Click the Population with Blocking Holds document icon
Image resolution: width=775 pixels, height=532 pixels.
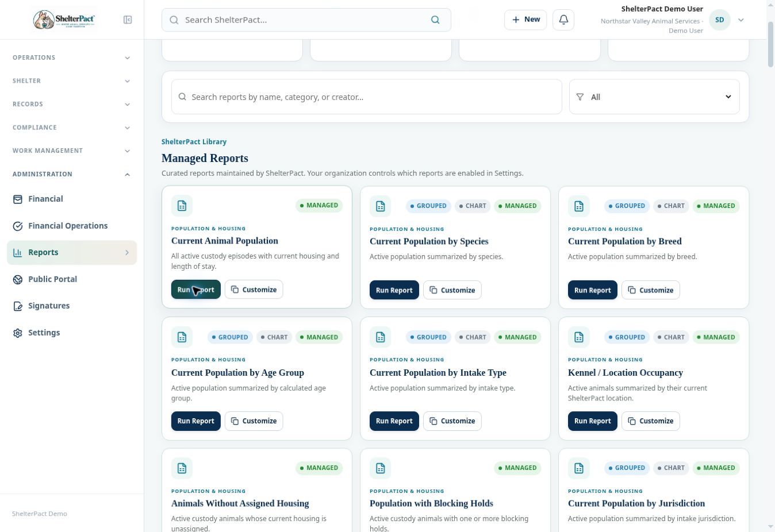[x=380, y=468]
